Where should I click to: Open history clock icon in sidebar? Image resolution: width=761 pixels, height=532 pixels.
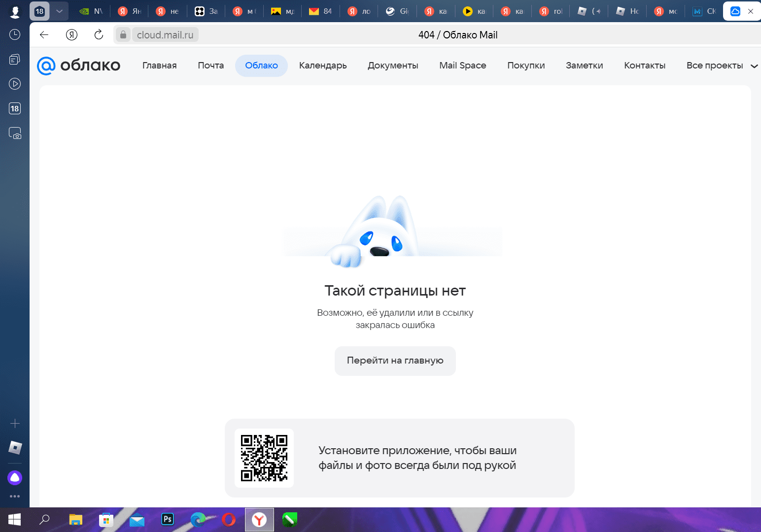15,34
